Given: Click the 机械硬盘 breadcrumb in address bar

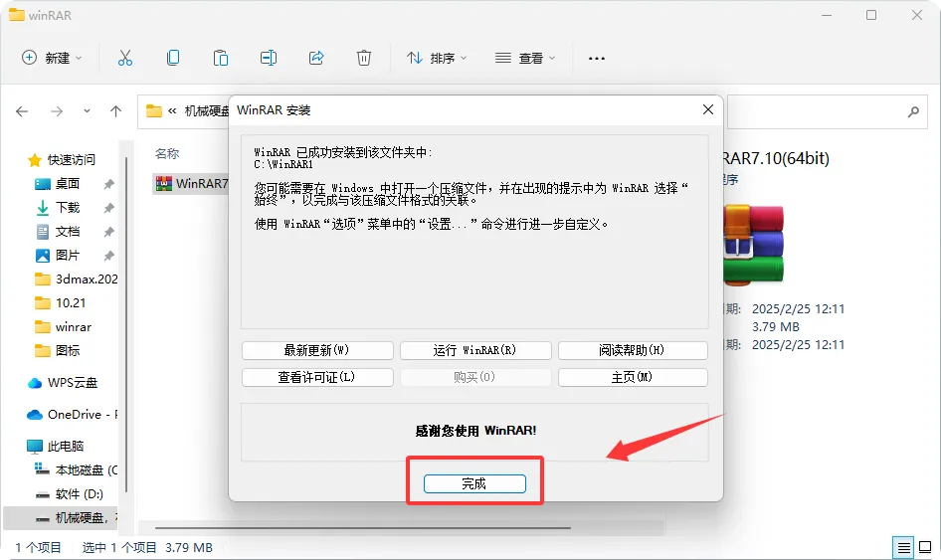Looking at the screenshot, I should [207, 111].
